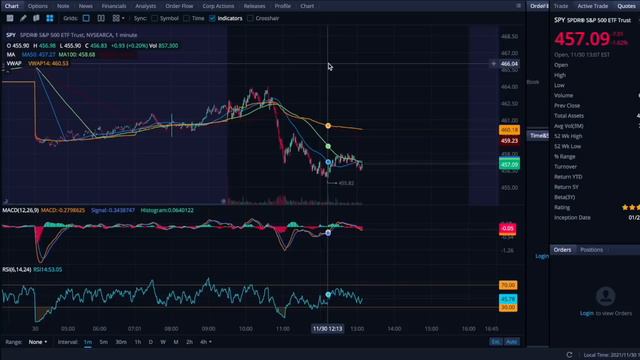640x360 pixels.
Task: Click the VWAP indicator label
Action: pos(14,63)
